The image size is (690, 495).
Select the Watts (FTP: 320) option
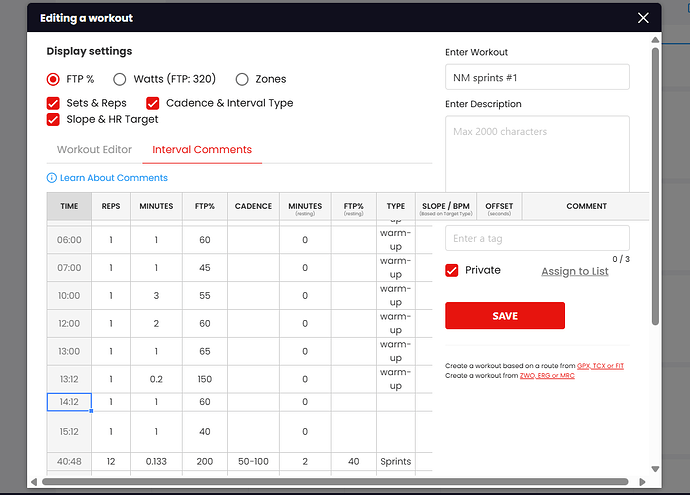tap(120, 79)
